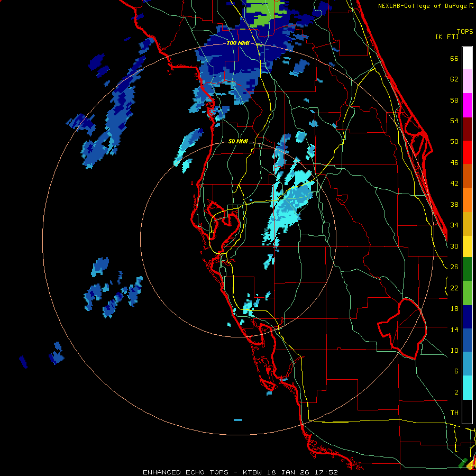Click the TH threshold legend label
Image resolution: width=476 pixels, height=476 pixels.
click(454, 413)
